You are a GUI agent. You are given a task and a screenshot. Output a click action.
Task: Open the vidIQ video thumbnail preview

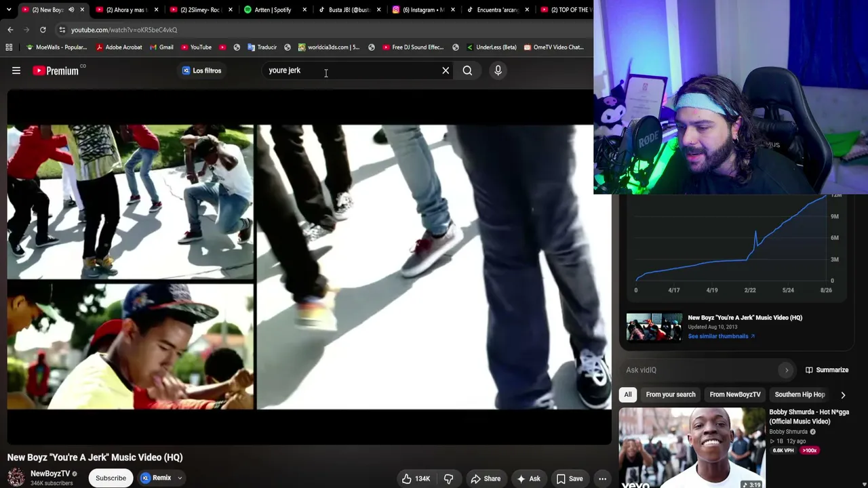(654, 327)
